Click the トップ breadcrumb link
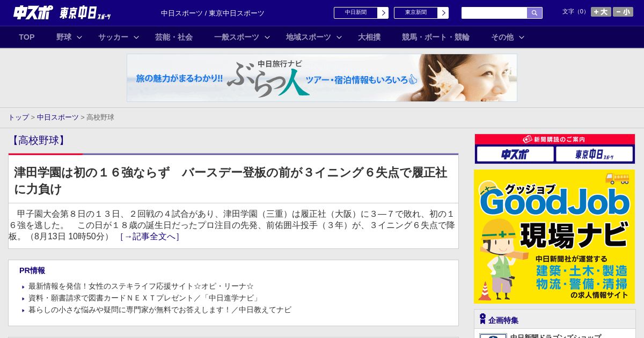The width and height of the screenshot is (644, 338). [18, 117]
